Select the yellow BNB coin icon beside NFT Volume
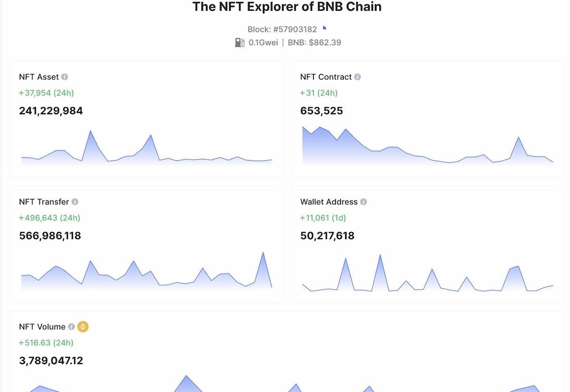570x392 pixels. pyautogui.click(x=83, y=327)
